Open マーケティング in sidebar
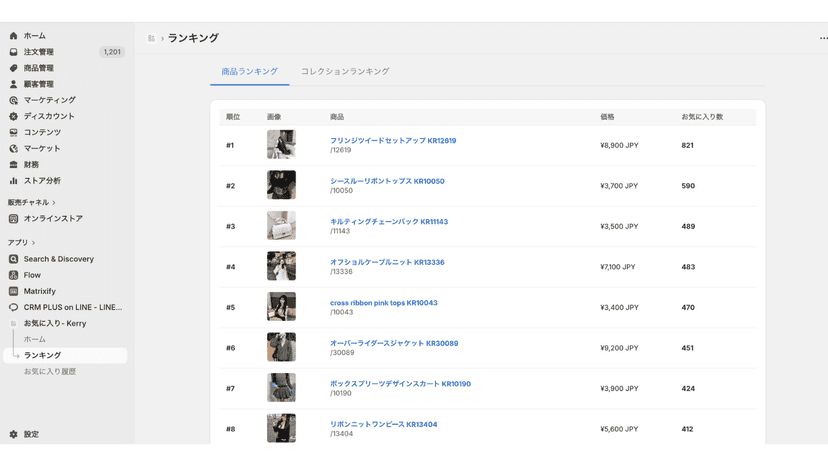Screen dimensions: 828x466 [x=50, y=100]
